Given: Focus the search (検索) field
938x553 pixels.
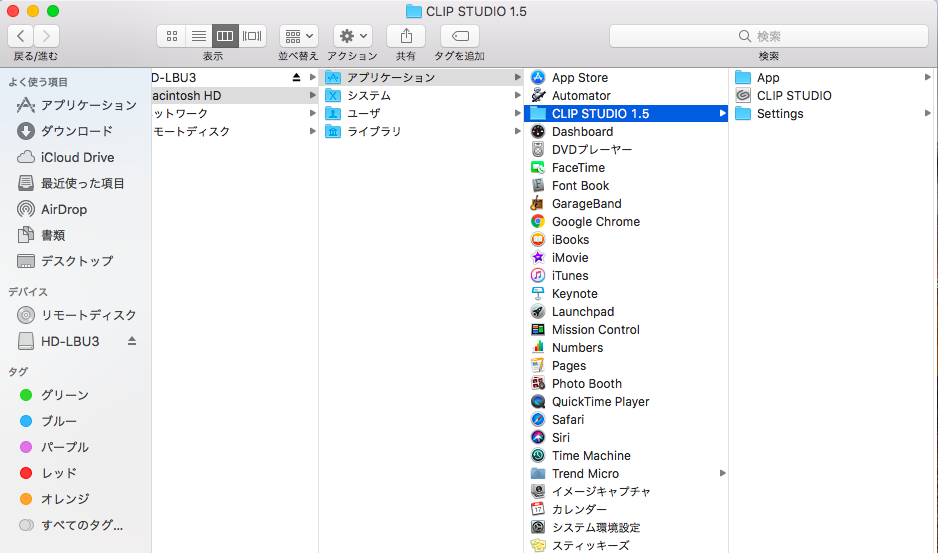Looking at the screenshot, I should [768, 36].
